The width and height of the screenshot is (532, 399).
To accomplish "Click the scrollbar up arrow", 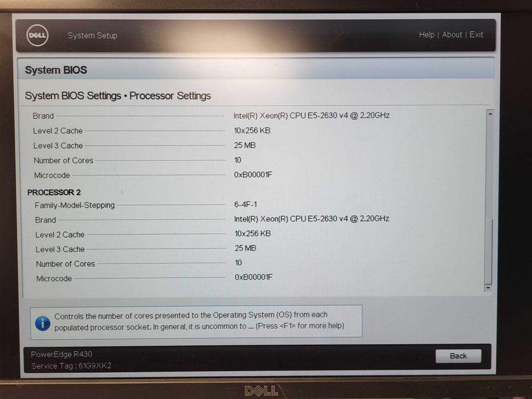I will 489,114.
